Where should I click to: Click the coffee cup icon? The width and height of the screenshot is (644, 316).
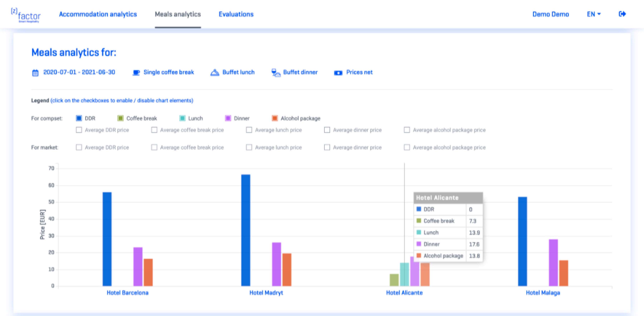[136, 73]
